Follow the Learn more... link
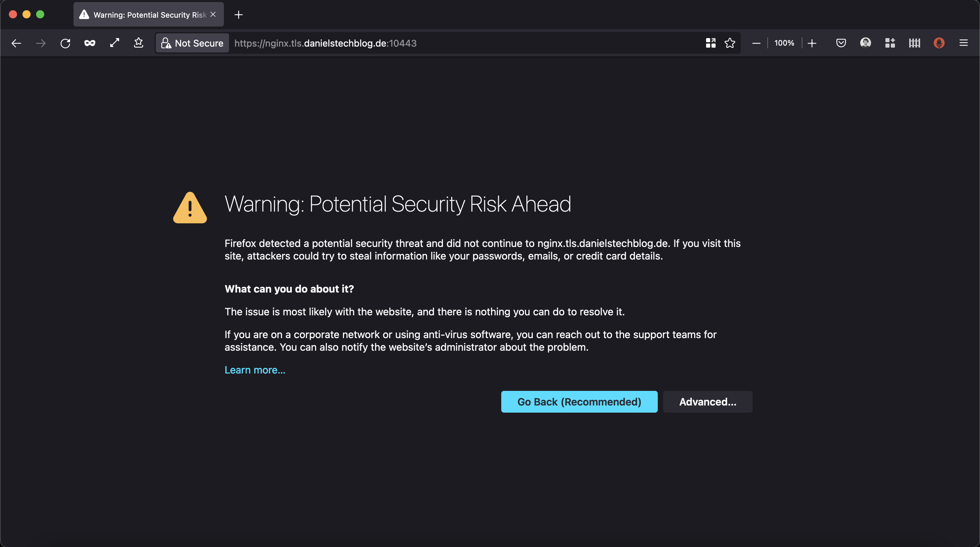This screenshot has width=980, height=547. [255, 370]
